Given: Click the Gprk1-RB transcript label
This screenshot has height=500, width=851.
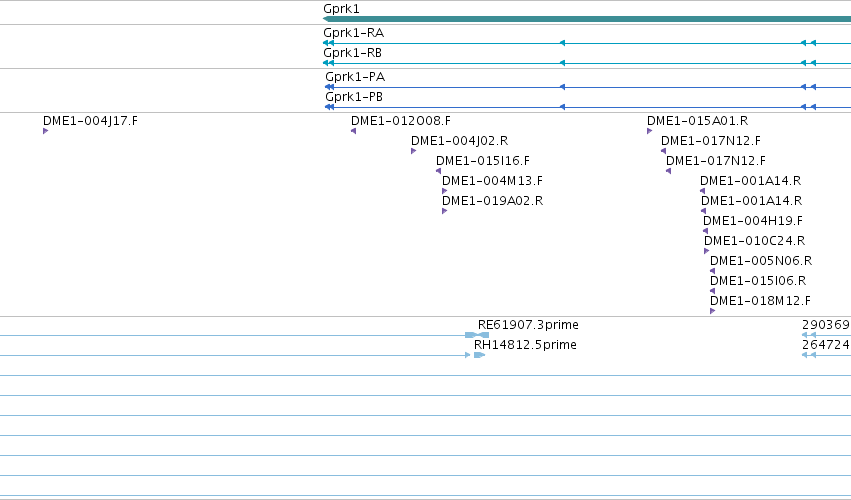Looking at the screenshot, I should [352, 53].
